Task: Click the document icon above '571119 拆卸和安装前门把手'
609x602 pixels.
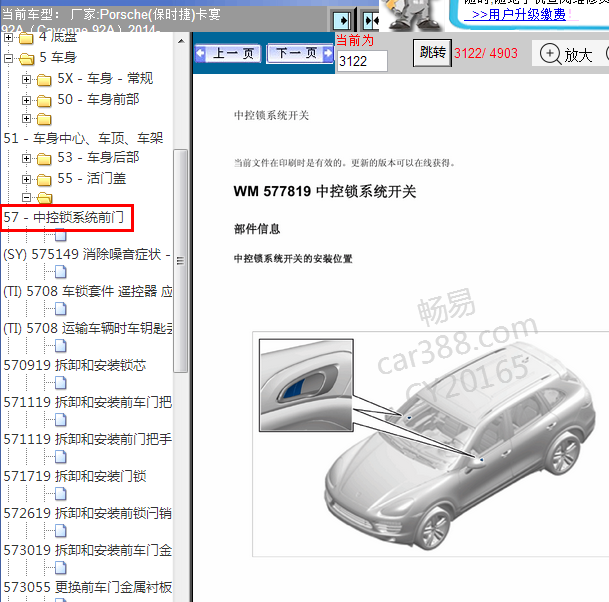Action: click(61, 420)
